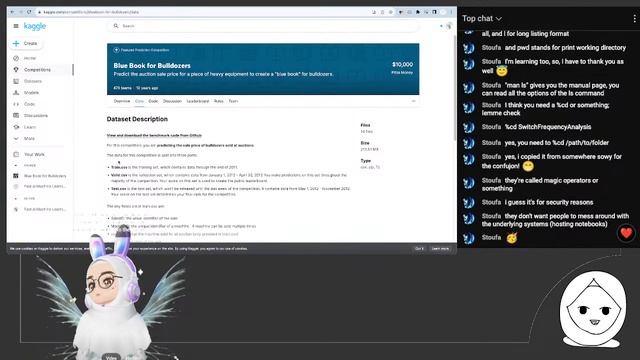Click the %cd SwitchFrequencyAnalysis chat message
This screenshot has height=360, width=640.
[548, 127]
